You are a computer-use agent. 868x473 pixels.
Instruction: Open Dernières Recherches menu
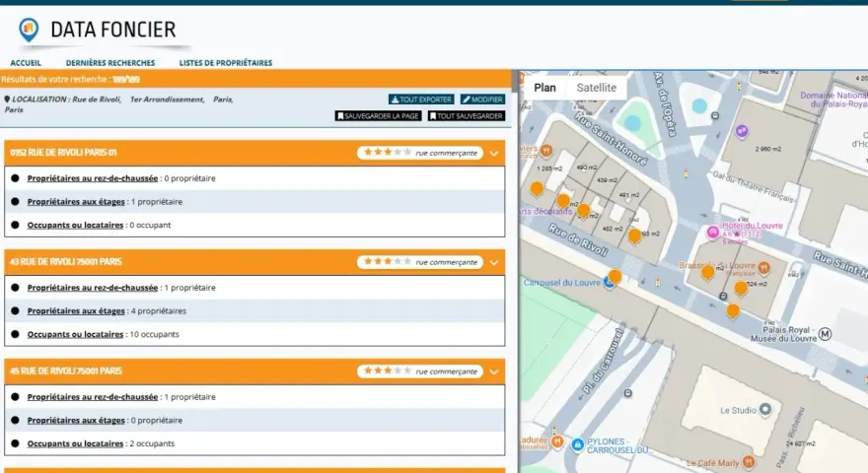click(x=110, y=63)
